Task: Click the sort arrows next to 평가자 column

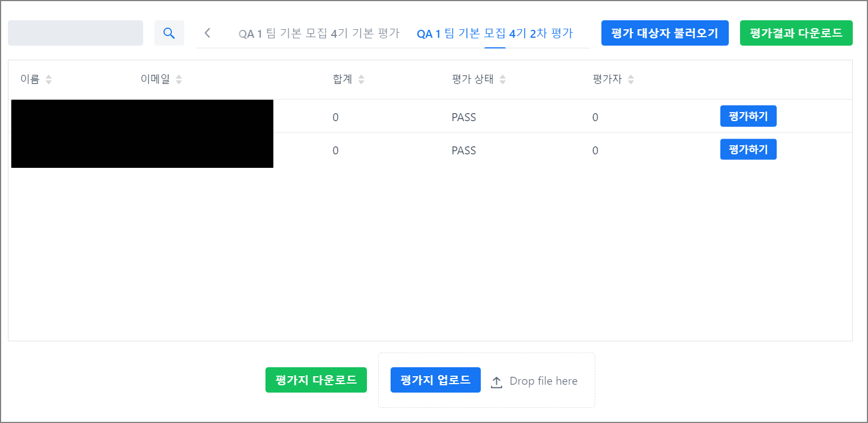Action: 631,79
